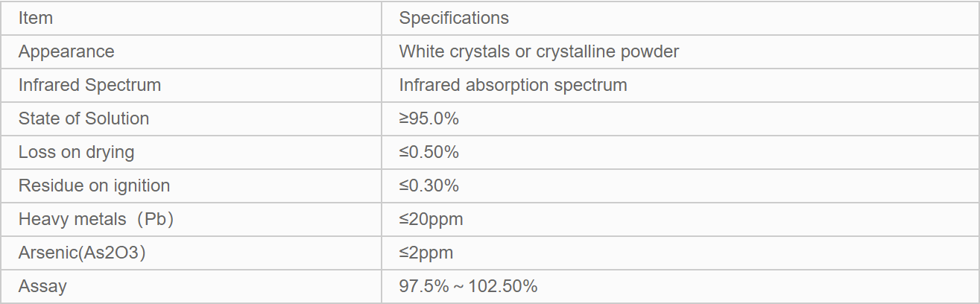980x304 pixels.
Task: Click the '97.5%' lower assay limit
Action: click(x=422, y=286)
